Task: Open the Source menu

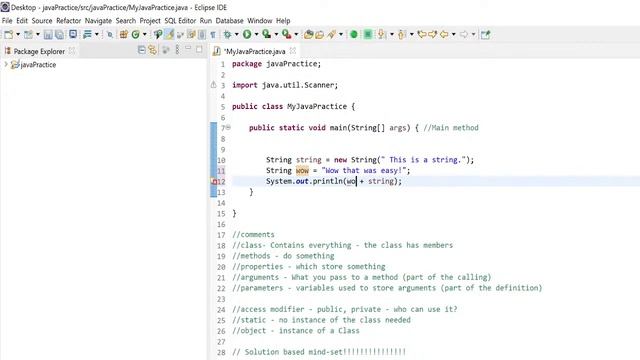Action: tap(42, 20)
